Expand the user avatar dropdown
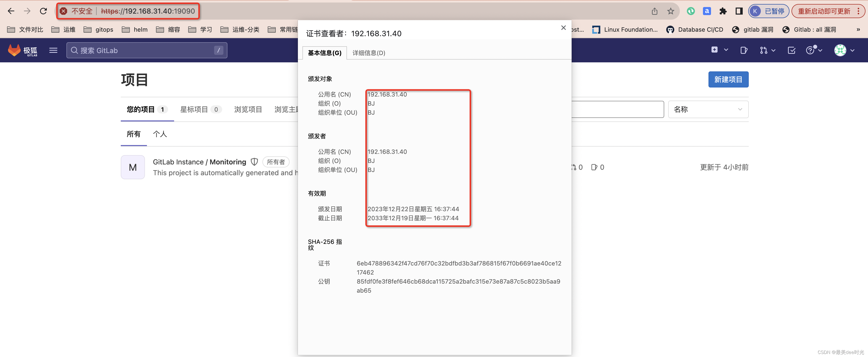868x357 pixels. click(x=845, y=50)
